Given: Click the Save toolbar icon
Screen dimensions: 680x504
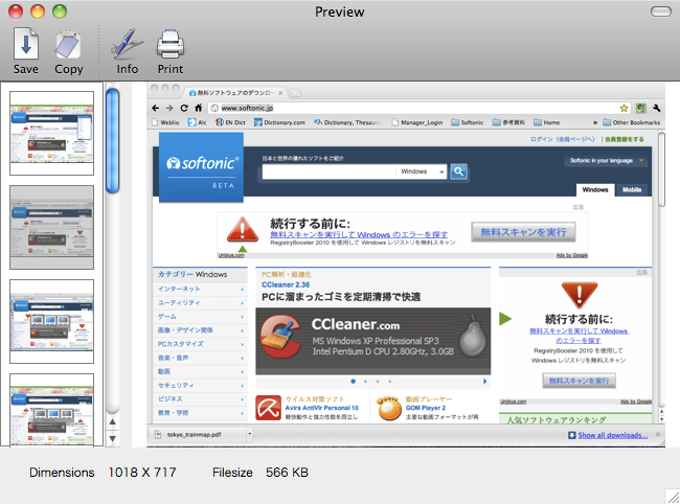Looking at the screenshot, I should pyautogui.click(x=26, y=43).
